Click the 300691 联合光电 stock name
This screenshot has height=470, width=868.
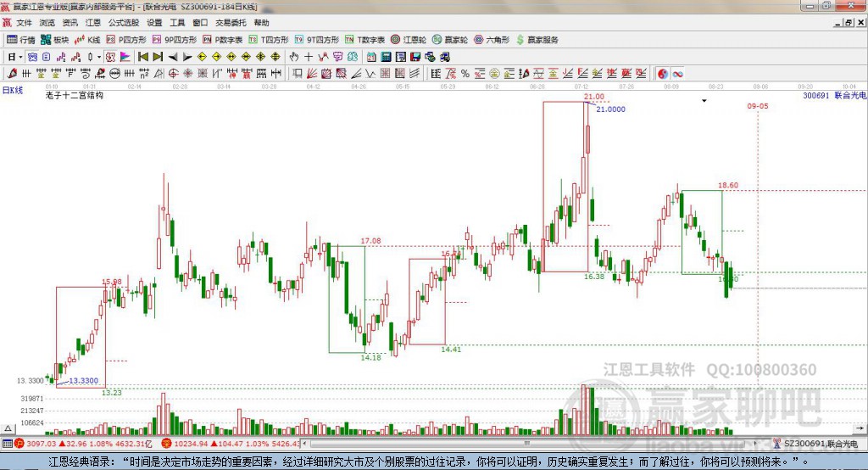pyautogui.click(x=834, y=95)
